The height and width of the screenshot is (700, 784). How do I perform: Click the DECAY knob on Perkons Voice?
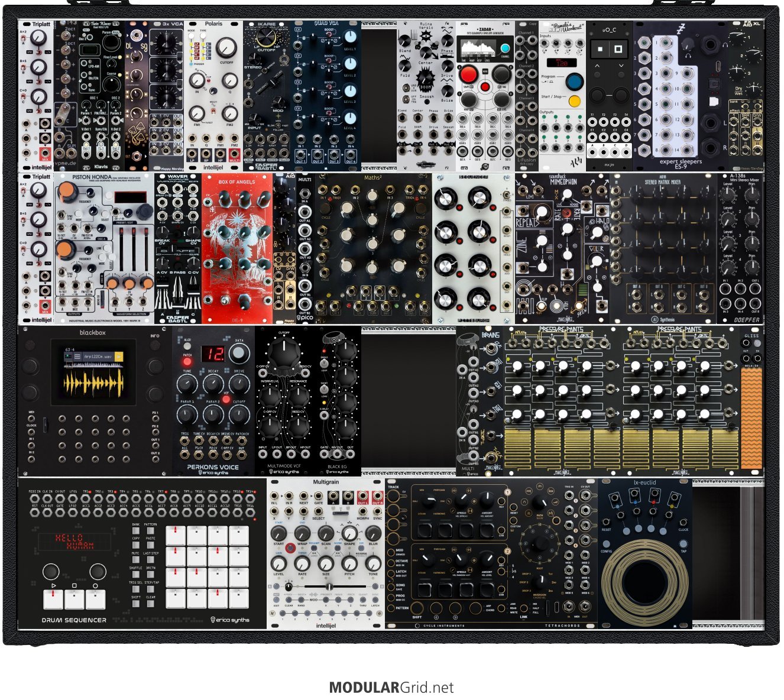tap(213, 385)
